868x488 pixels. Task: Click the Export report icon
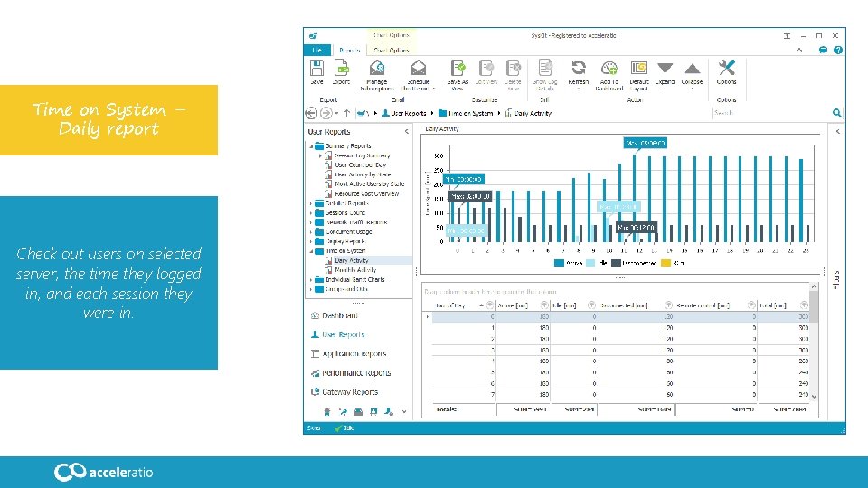click(341, 68)
